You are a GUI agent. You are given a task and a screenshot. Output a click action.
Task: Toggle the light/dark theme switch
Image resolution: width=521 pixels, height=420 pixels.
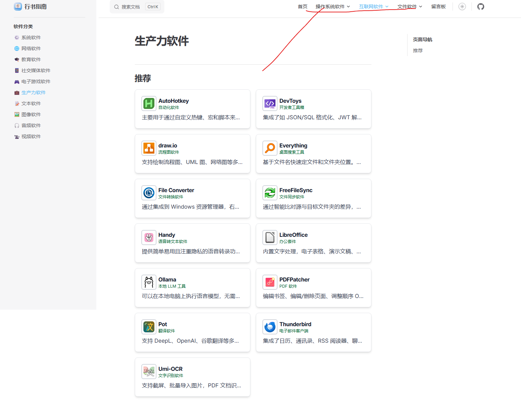click(462, 7)
